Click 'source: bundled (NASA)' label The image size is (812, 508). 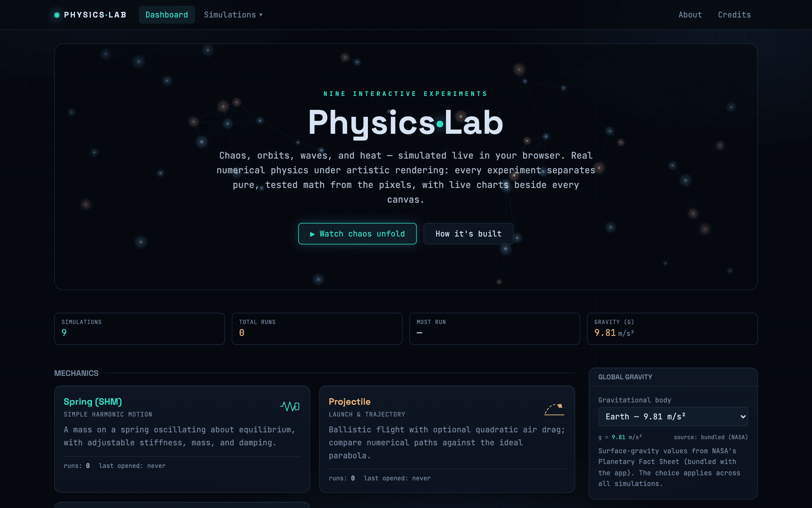(711, 437)
